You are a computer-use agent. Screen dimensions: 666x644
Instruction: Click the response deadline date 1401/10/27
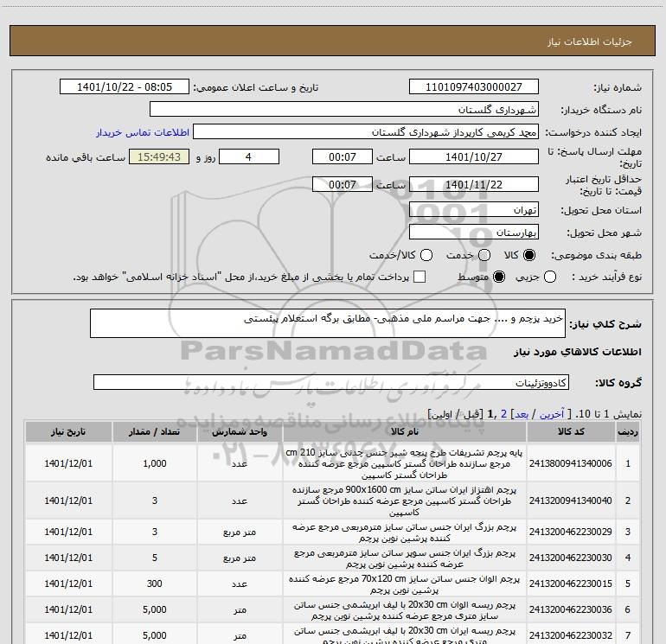point(474,157)
